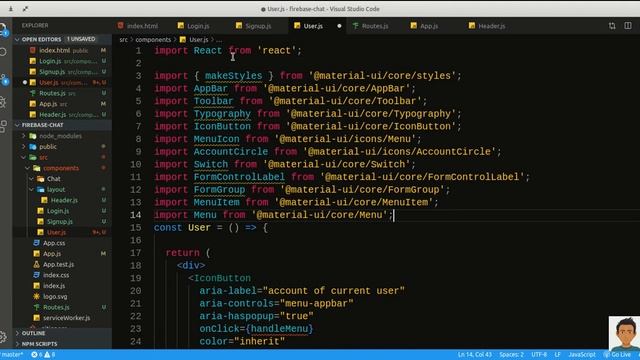Open Signup.js in Open Editors list
The image size is (640, 360).
[x=52, y=71]
